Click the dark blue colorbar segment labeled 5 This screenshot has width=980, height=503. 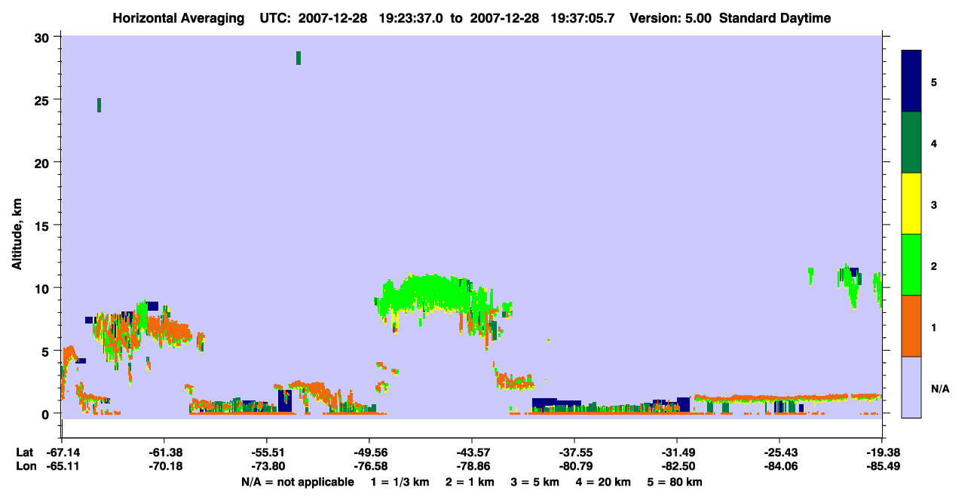[911, 81]
